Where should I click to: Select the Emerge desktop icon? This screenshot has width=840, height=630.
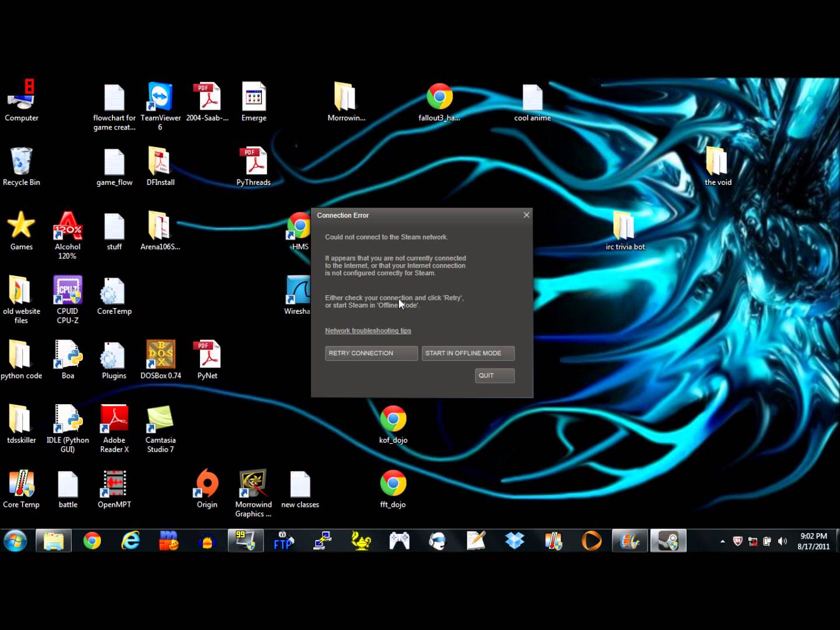[x=254, y=101]
